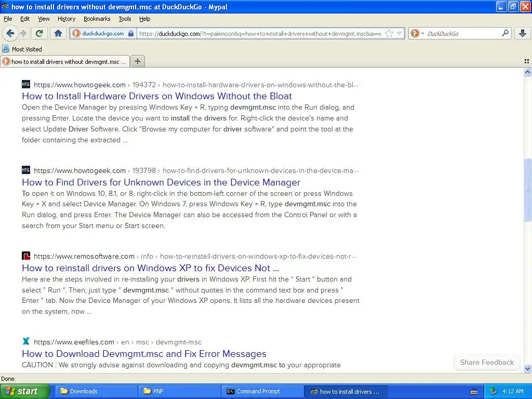Click HTG favicon beside the 193798 result

pyautogui.click(x=26, y=170)
